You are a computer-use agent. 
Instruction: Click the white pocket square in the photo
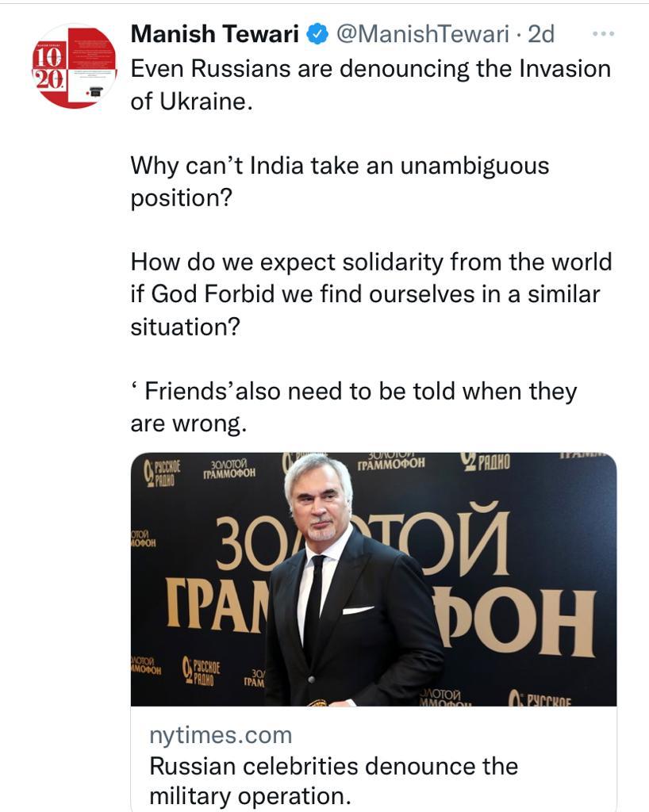358,610
